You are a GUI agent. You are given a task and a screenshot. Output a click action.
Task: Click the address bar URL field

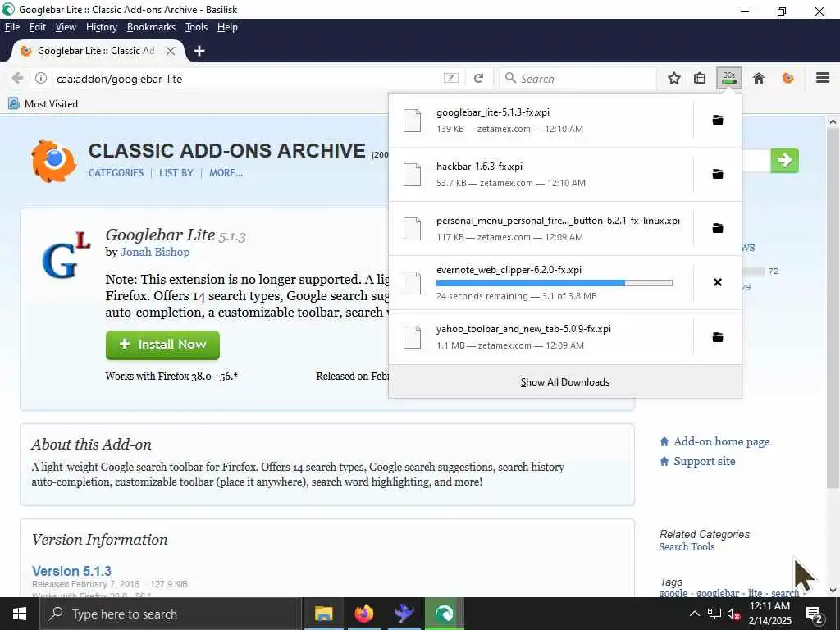click(246, 78)
